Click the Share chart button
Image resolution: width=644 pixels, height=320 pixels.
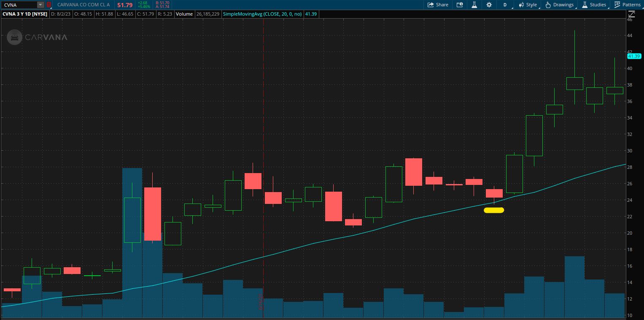click(x=438, y=5)
